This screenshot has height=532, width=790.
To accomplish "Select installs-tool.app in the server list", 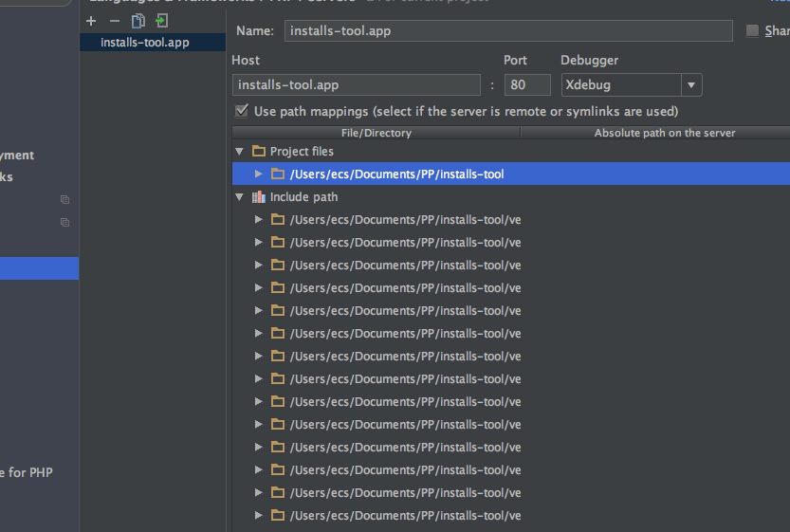I will click(144, 43).
